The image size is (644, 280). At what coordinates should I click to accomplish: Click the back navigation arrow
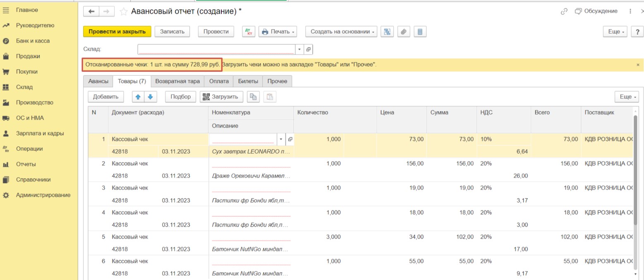click(x=91, y=12)
